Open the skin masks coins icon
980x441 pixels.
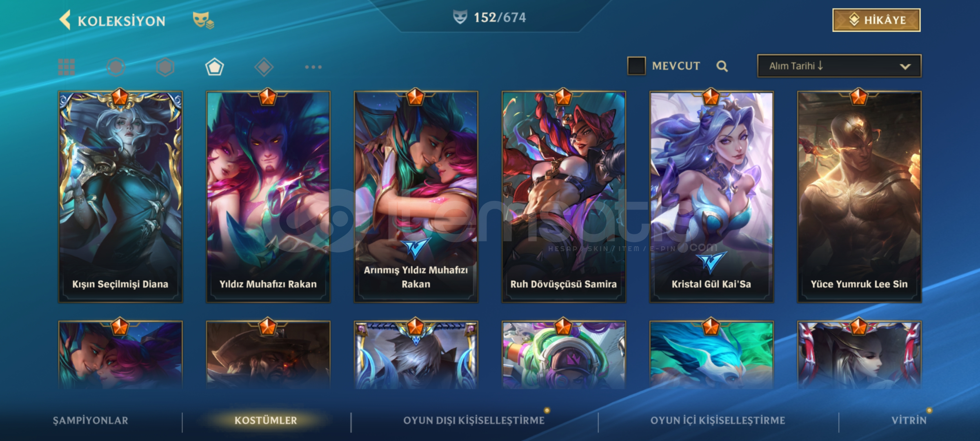203,20
